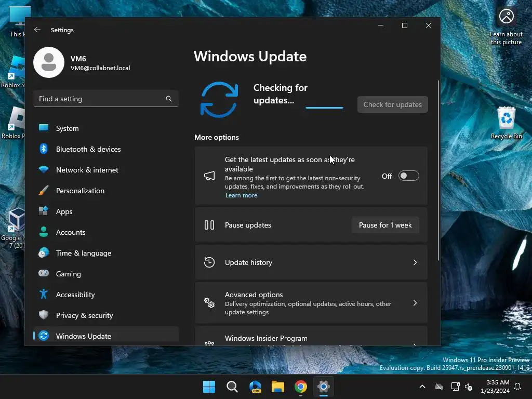Click the Accessibility figure icon
The height and width of the screenshot is (399, 532).
[44, 294]
